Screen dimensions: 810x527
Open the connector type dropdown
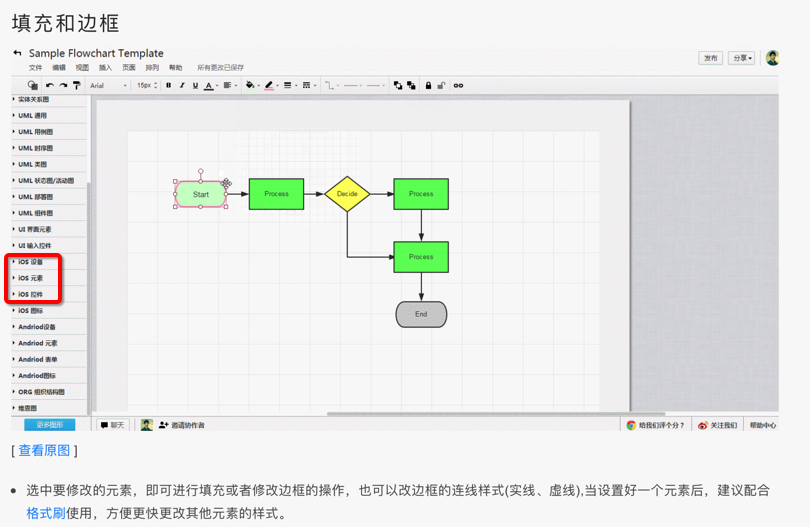point(331,85)
